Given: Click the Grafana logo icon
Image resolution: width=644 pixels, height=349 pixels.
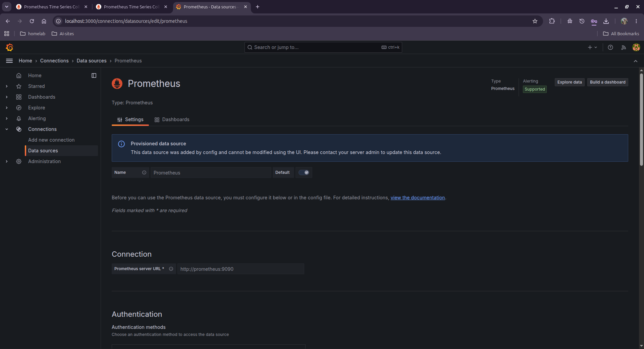Looking at the screenshot, I should (9, 47).
